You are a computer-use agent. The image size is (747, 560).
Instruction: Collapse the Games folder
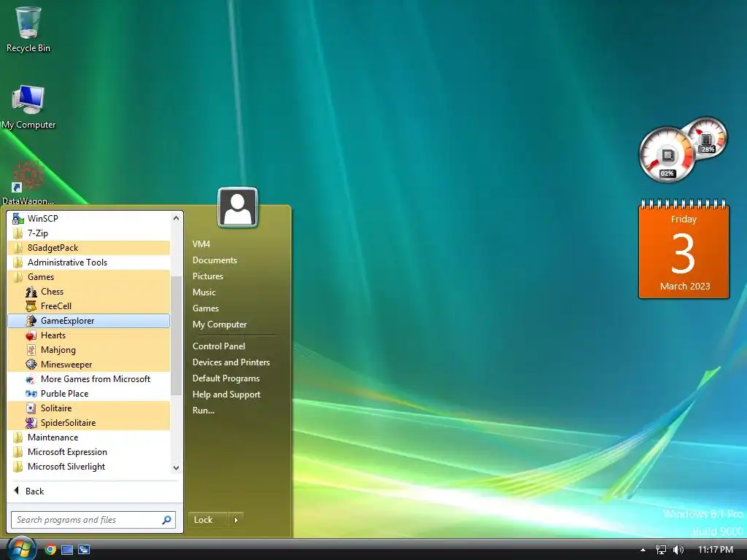coord(89,277)
